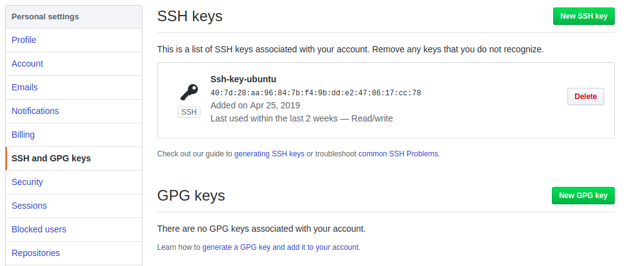The width and height of the screenshot is (644, 266).
Task: Open the Sessions page
Action: click(29, 206)
